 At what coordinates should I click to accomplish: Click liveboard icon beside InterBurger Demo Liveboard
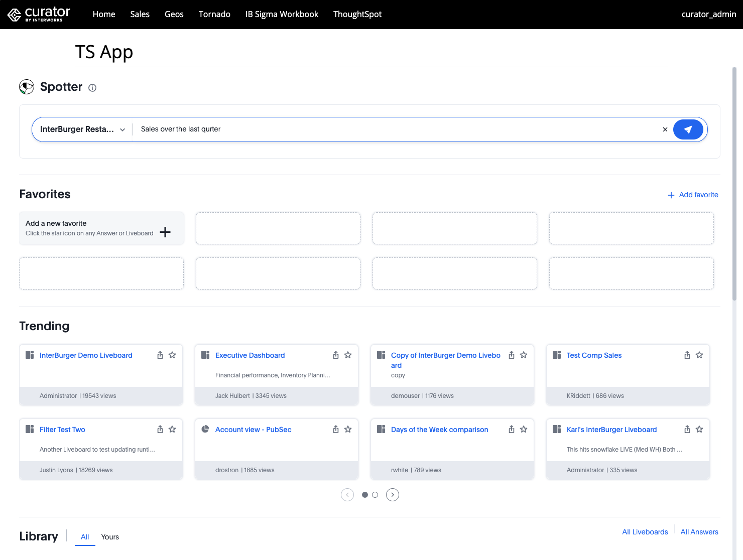click(30, 355)
